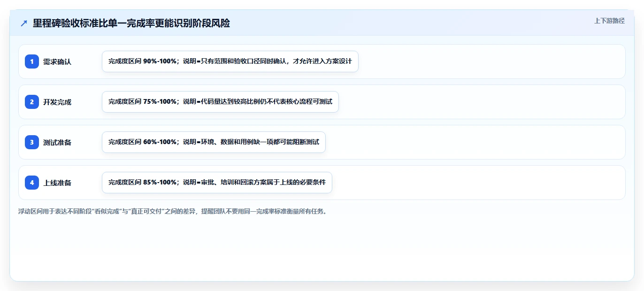Open the 完成度区间 85%-100% description box
This screenshot has height=291, width=644.
click(217, 183)
